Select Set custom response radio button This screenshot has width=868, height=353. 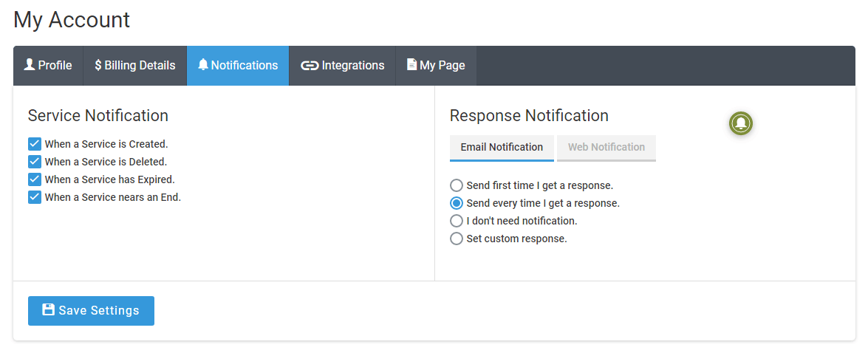coord(456,239)
